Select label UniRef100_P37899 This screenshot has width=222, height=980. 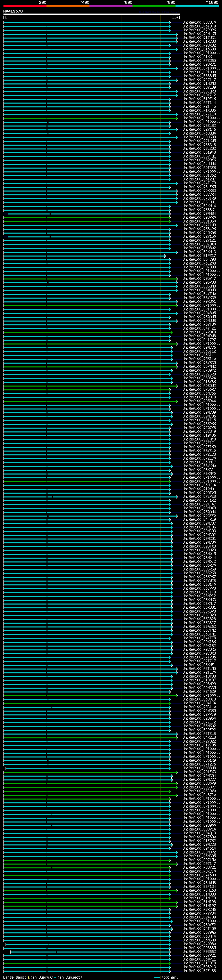(x=199, y=267)
